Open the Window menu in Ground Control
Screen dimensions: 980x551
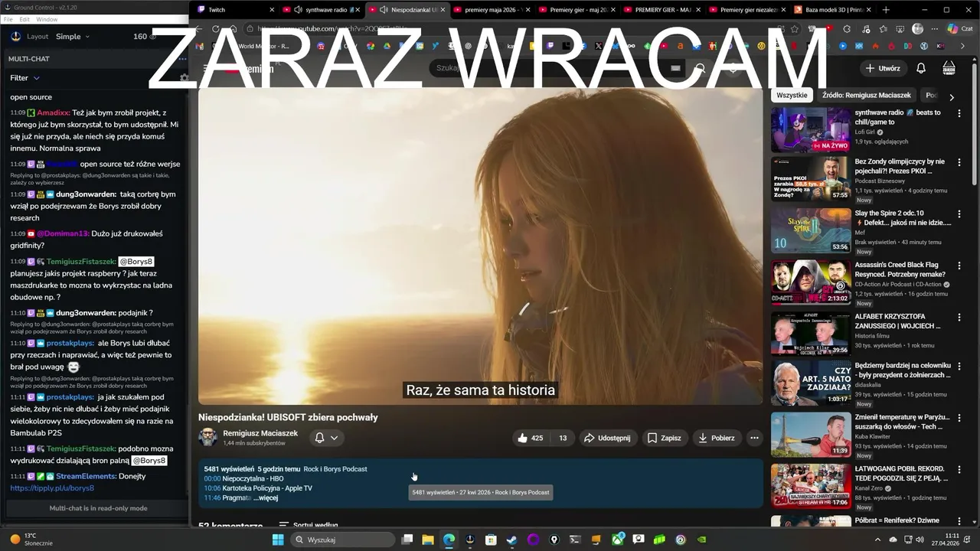47,19
